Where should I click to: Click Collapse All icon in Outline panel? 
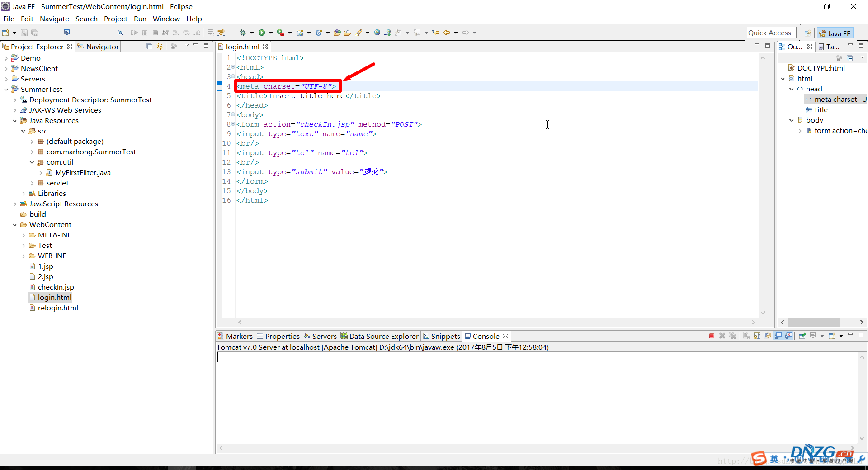[x=850, y=58]
